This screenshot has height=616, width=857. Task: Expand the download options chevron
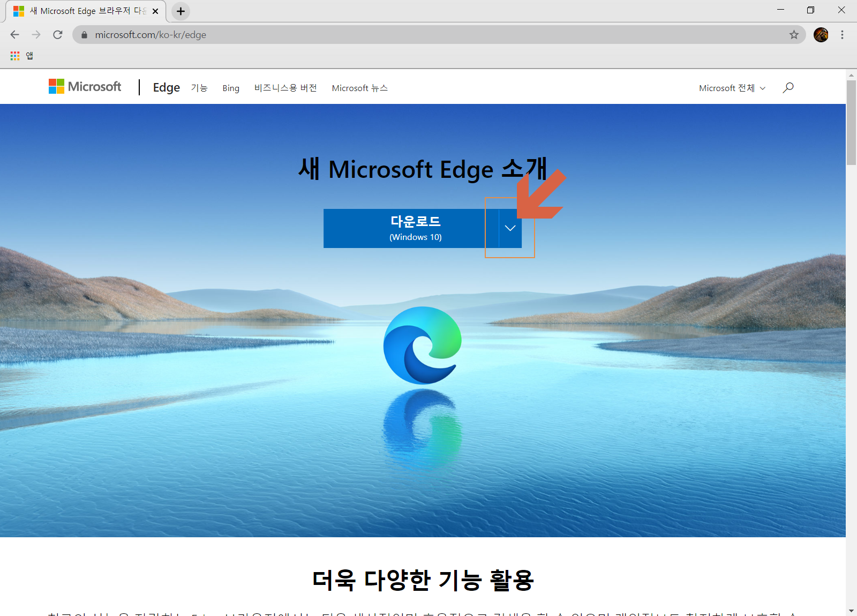pos(510,228)
